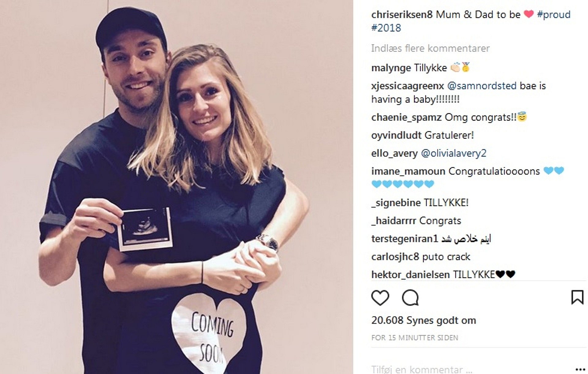Viewport: 588px width, 374px height.
Task: Visit carlosjhc8's profile
Action: (395, 257)
